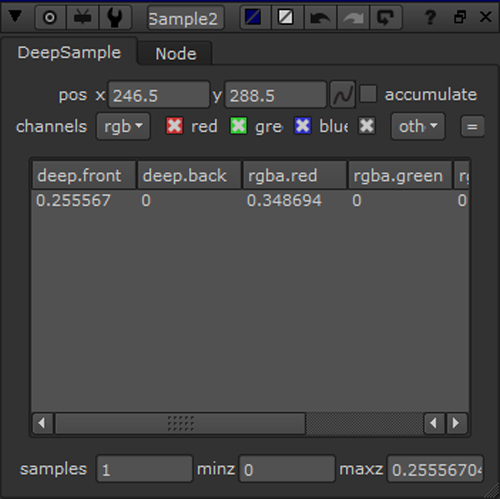Toggle the green channel checkbox

coord(239,126)
